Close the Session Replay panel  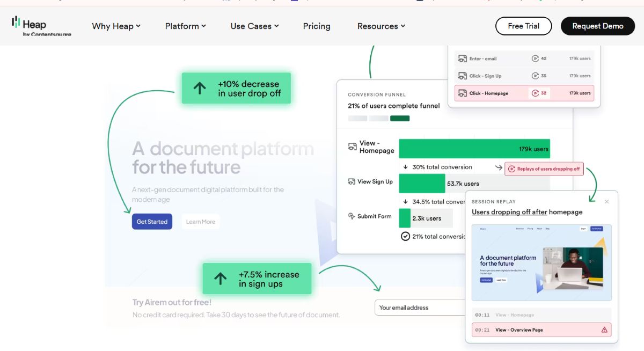click(x=607, y=202)
